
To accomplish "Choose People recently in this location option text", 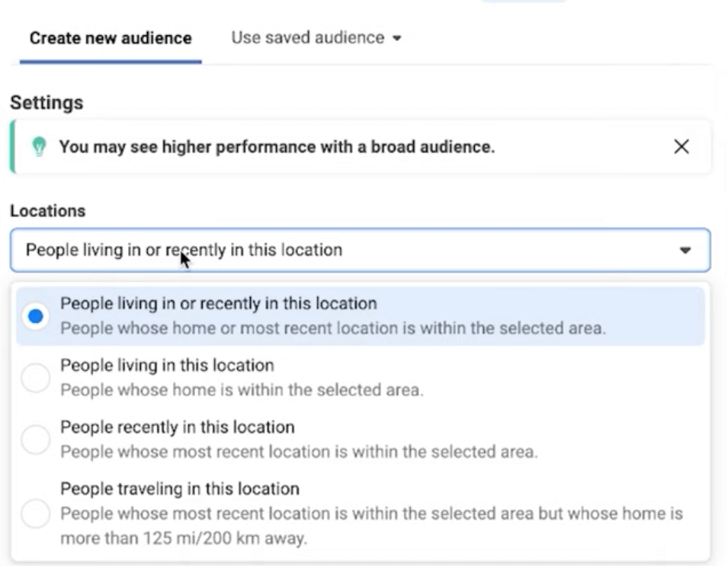I will pyautogui.click(x=178, y=427).
